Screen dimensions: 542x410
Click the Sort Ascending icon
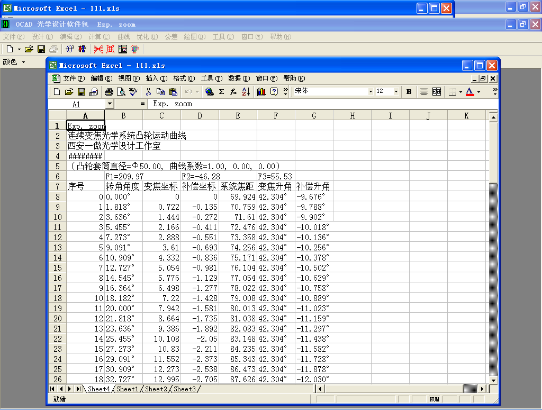(x=246, y=92)
